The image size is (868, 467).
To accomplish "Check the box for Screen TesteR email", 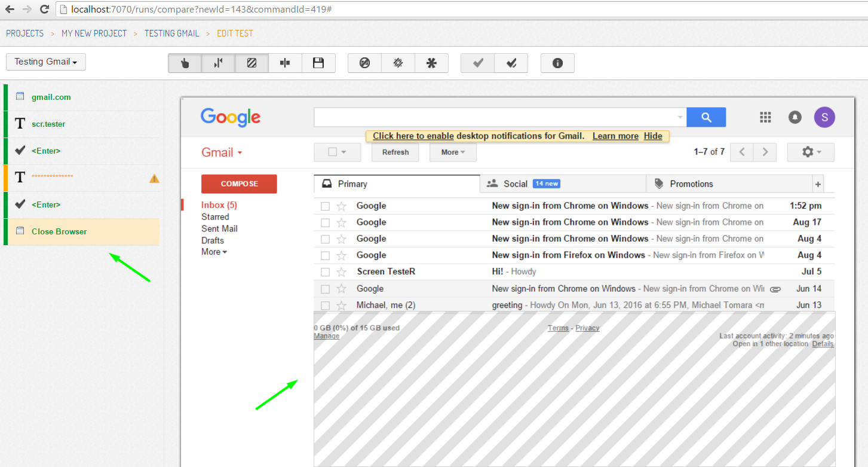I will coord(326,272).
